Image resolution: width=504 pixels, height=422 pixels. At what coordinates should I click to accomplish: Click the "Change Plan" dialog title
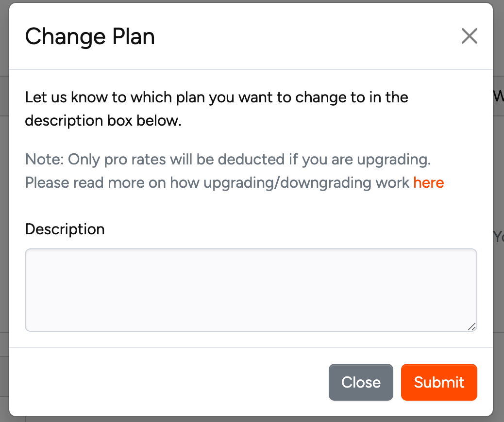point(90,36)
